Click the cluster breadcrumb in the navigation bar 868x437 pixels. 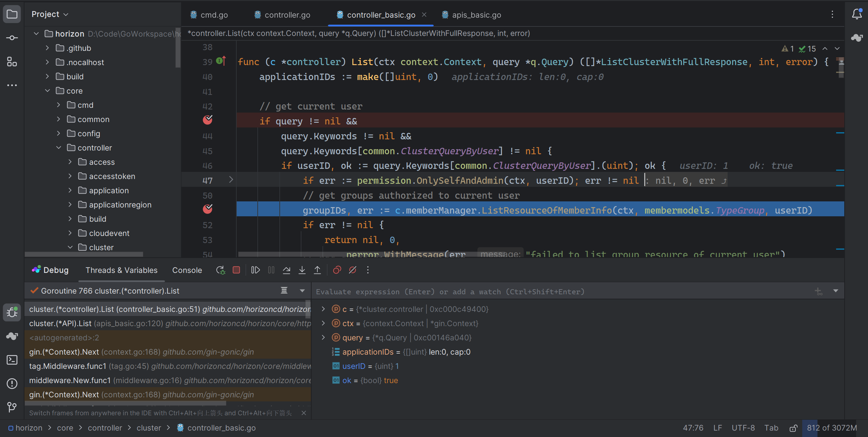pos(149,428)
